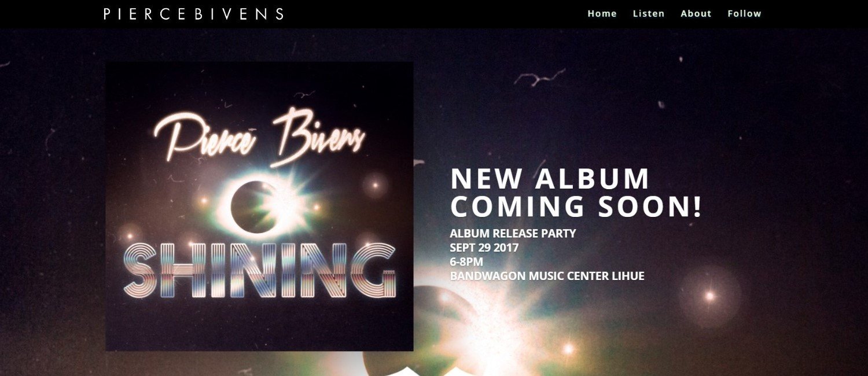Click BANDWAGON MUSIC CENTER LIHUE venue text
This screenshot has width=868, height=376.
point(547,276)
